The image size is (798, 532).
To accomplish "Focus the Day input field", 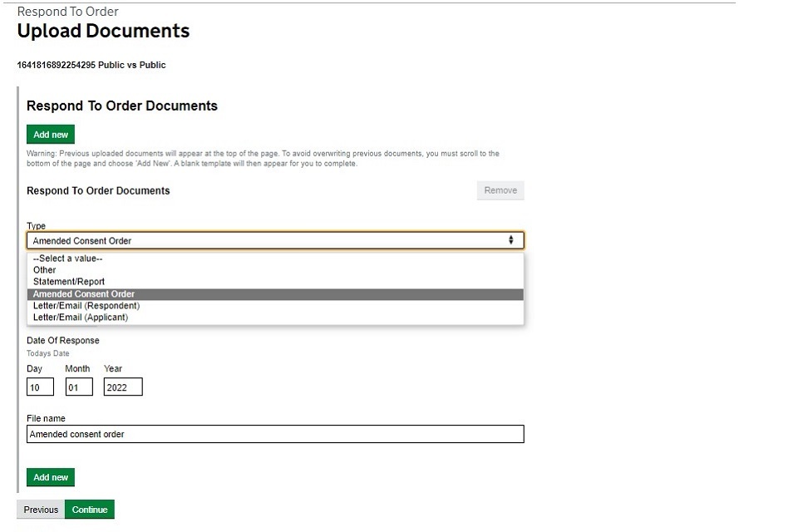I will pos(40,387).
